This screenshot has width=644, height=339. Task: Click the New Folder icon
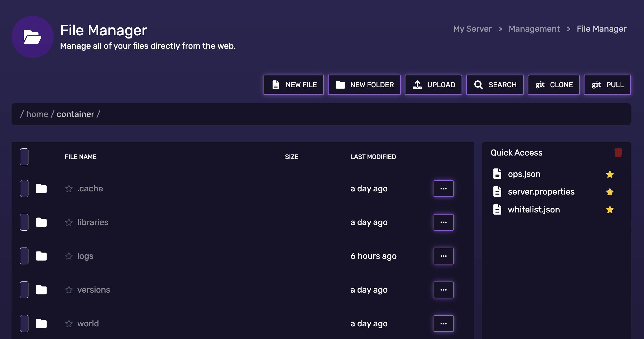340,85
